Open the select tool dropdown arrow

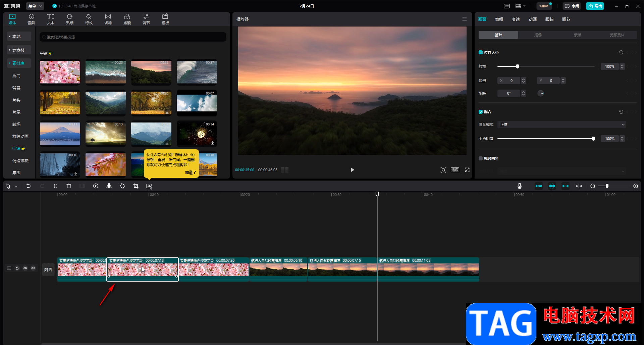pyautogui.click(x=16, y=186)
